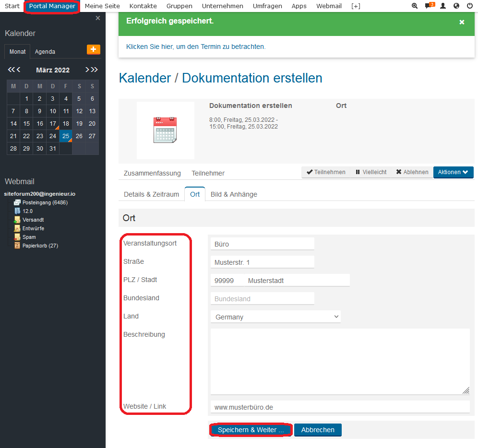Viewport: 478px width, 448px height.
Task: Switch to Bild & Anhänge tab
Action: 234,194
